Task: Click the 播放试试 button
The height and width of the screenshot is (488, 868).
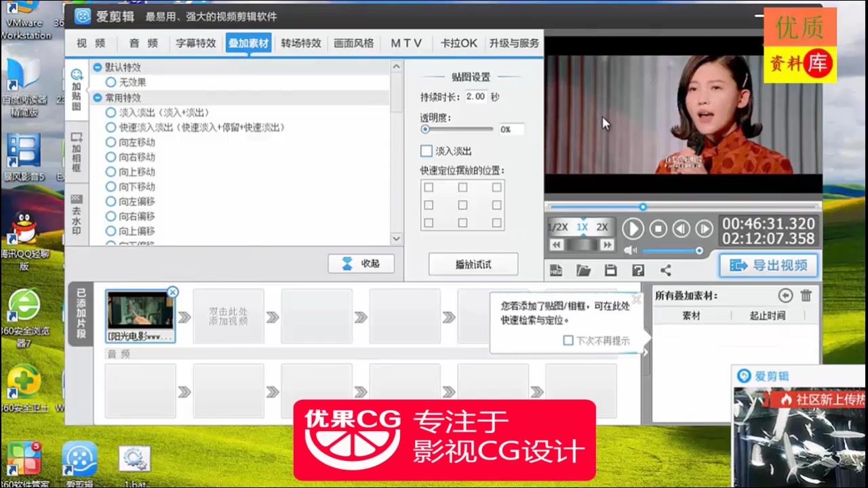Action: tap(473, 264)
